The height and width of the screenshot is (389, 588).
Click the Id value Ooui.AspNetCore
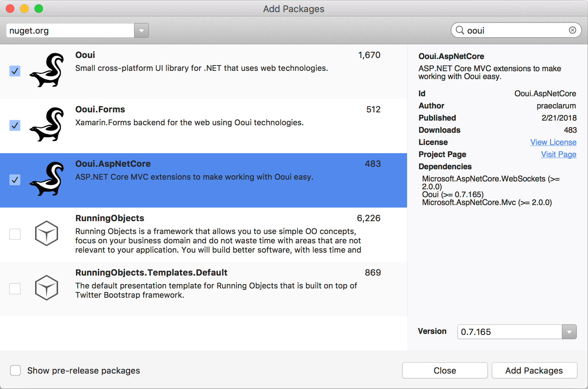point(545,93)
